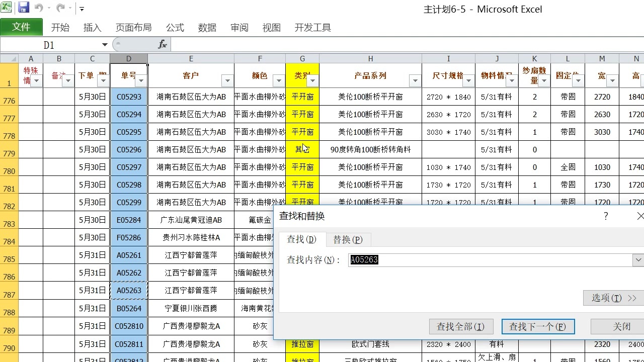644x362 pixels.
Task: Switch to the 开始 ribbon tab
Action: click(60, 28)
